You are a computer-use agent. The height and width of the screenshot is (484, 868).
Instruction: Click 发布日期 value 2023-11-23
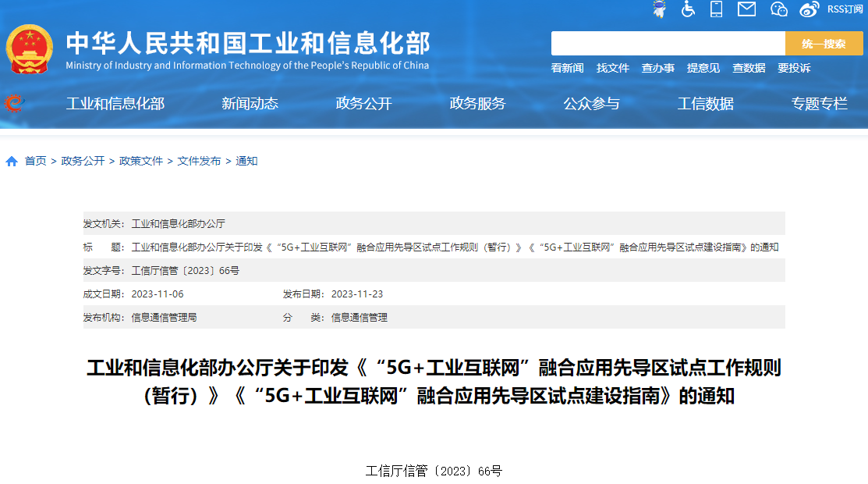(357, 294)
